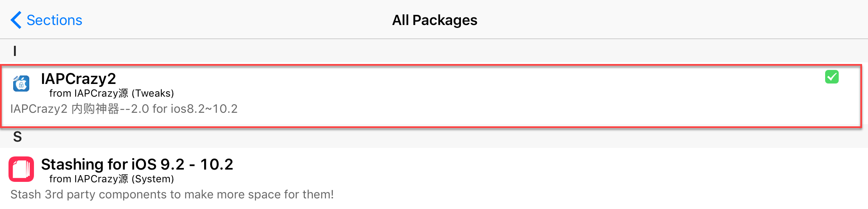Open the IAPCrazy2 app icon
868x209 pixels.
click(x=21, y=84)
